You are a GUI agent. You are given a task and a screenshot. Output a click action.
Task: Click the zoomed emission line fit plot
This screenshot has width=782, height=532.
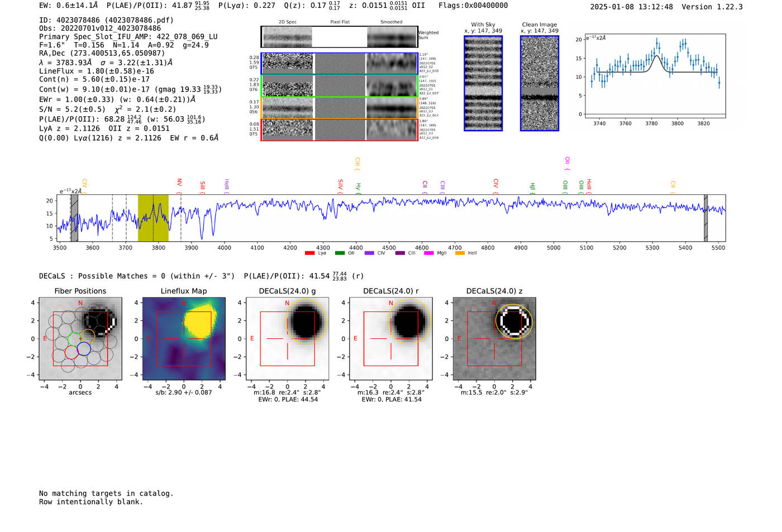(655, 76)
